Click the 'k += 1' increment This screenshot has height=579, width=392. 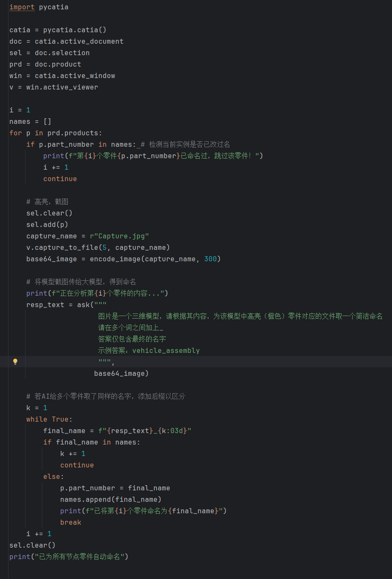point(72,454)
